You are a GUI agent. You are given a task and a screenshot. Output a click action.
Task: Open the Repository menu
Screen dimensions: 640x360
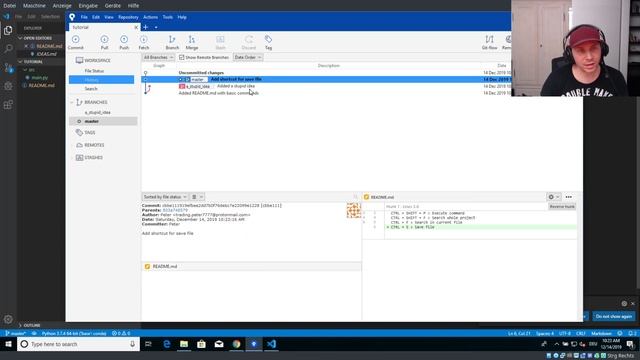[128, 17]
